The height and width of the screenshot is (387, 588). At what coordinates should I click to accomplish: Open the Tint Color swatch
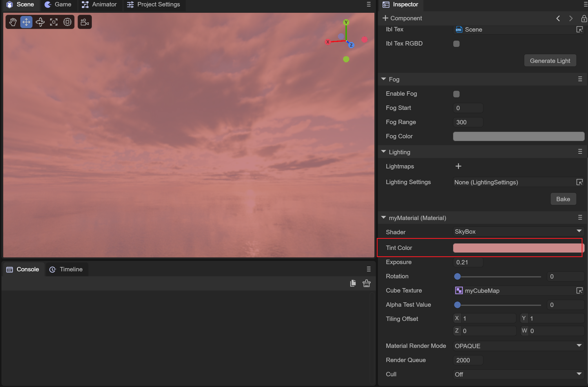(518, 248)
